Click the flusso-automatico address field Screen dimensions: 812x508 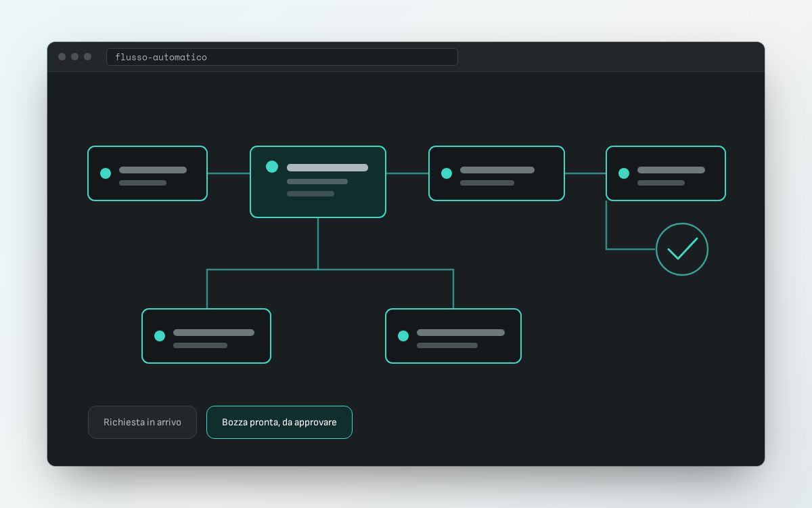coord(282,57)
